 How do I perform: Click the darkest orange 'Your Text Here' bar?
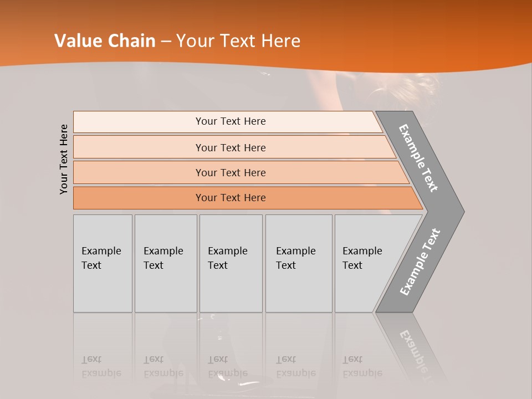click(x=230, y=198)
